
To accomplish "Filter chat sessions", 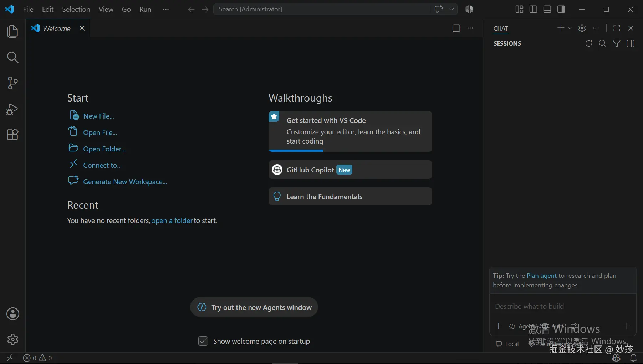I will pyautogui.click(x=617, y=43).
